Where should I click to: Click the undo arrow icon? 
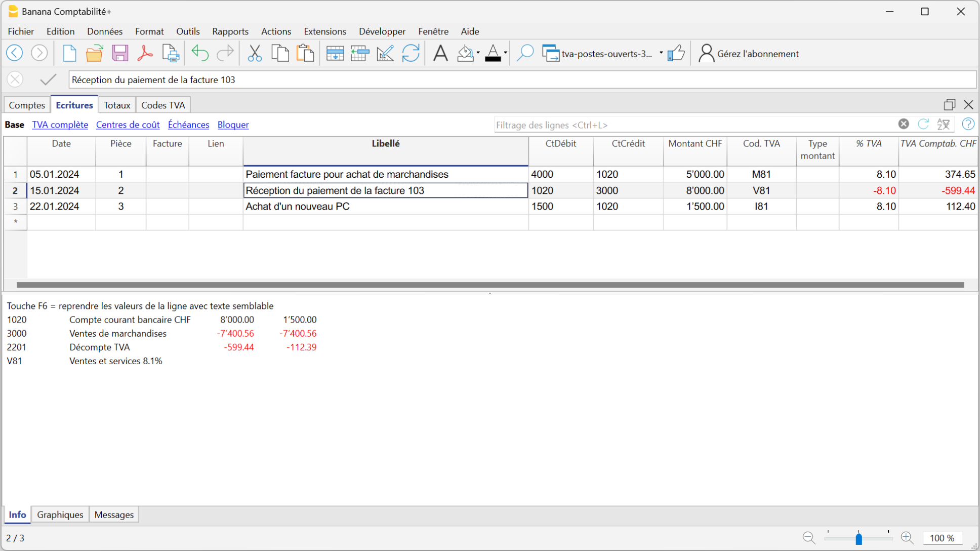click(200, 53)
